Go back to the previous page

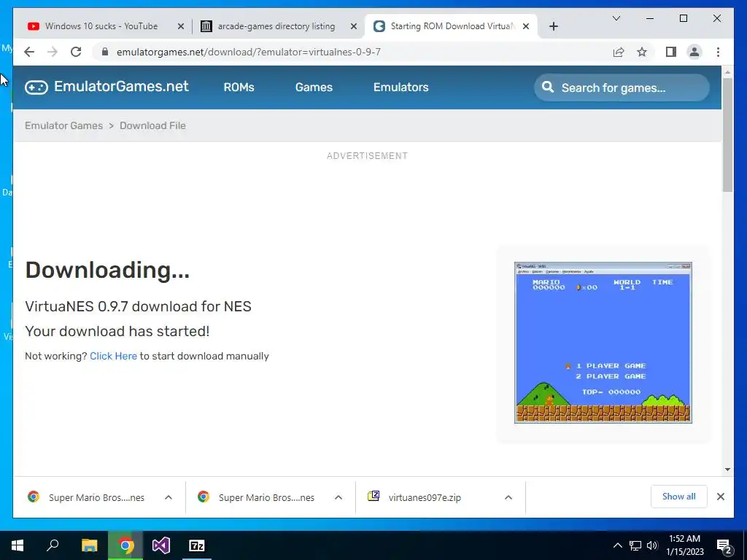click(x=29, y=52)
